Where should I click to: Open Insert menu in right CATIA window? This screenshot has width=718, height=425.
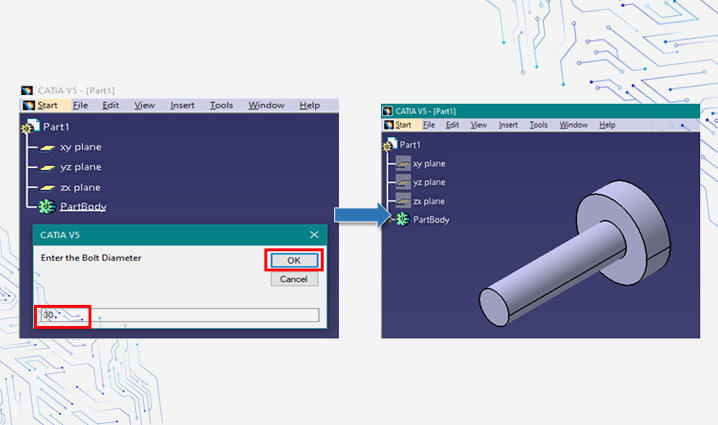[508, 125]
